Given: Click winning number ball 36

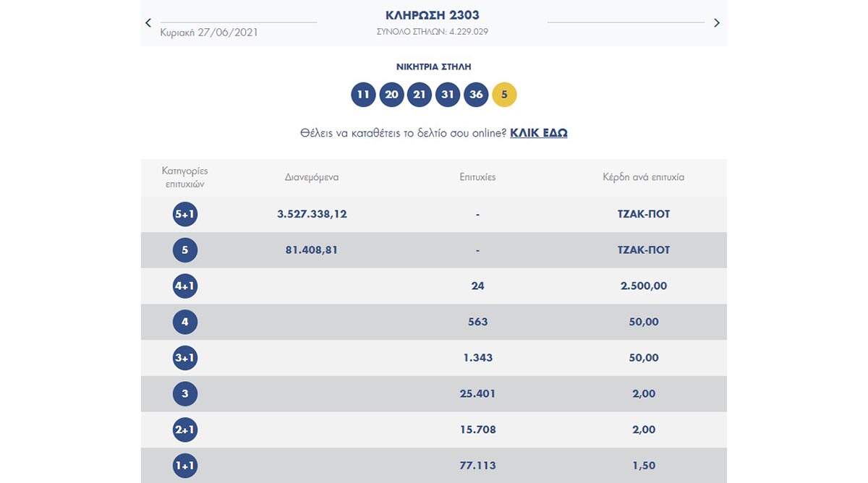Looking at the screenshot, I should [476, 95].
